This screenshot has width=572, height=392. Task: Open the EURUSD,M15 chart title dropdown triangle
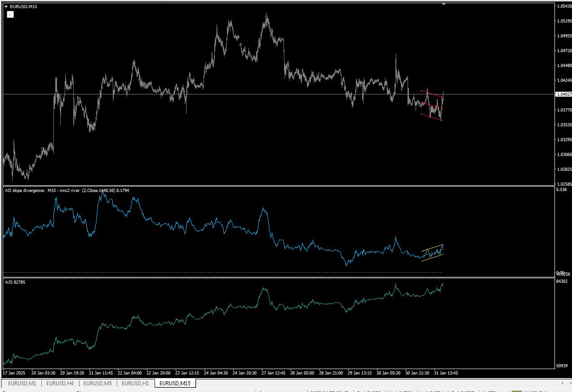[6, 6]
